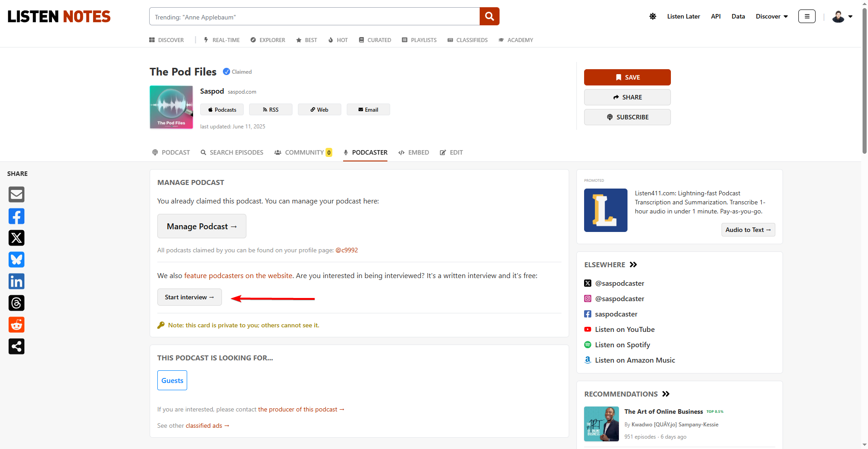Image resolution: width=868 pixels, height=449 pixels.
Task: Click Listen on Spotify
Action: (617, 345)
